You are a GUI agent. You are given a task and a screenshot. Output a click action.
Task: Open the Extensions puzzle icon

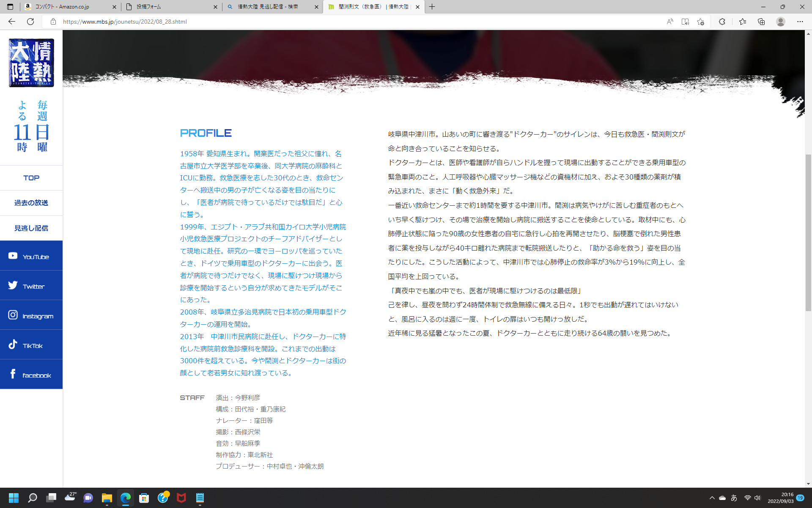[x=722, y=22]
